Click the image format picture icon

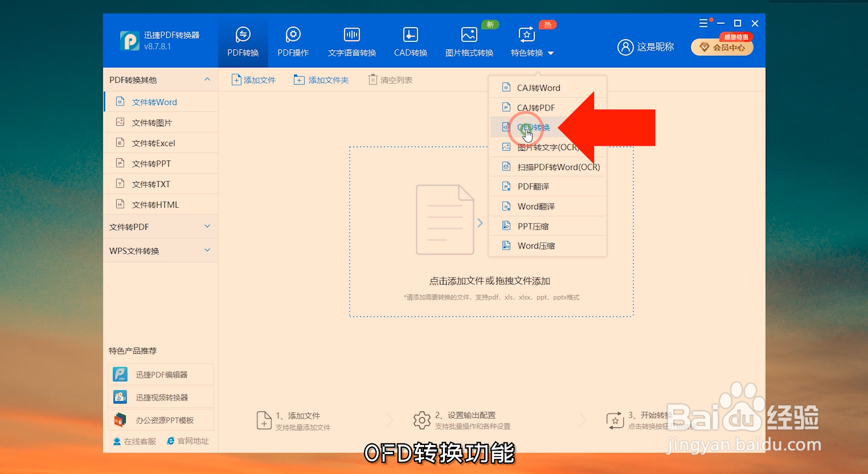469,34
